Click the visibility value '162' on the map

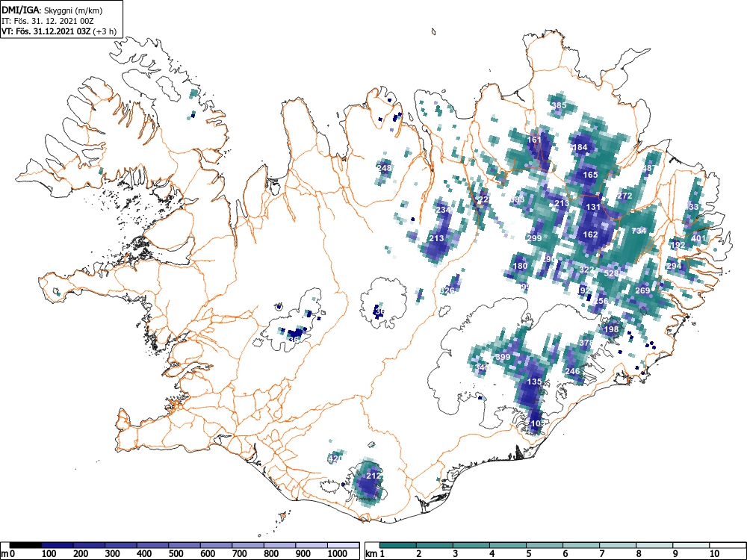590,234
